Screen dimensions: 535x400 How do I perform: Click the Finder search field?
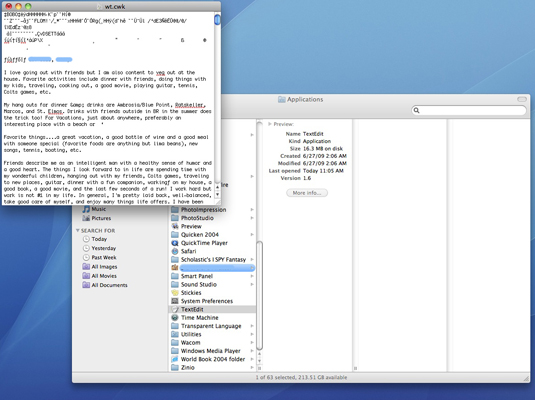pos(469,110)
